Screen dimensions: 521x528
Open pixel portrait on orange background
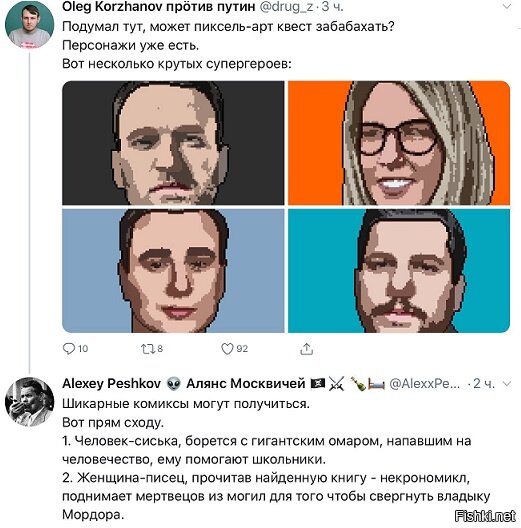[399, 143]
